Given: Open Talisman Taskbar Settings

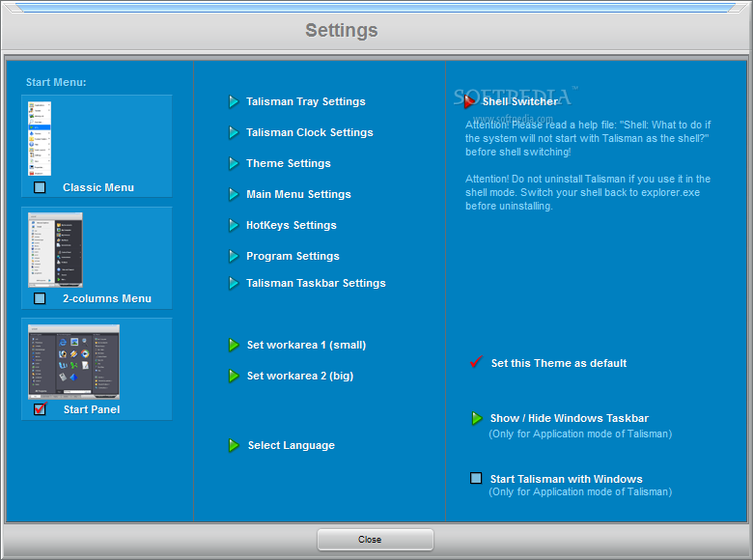Looking at the screenshot, I should (x=316, y=283).
